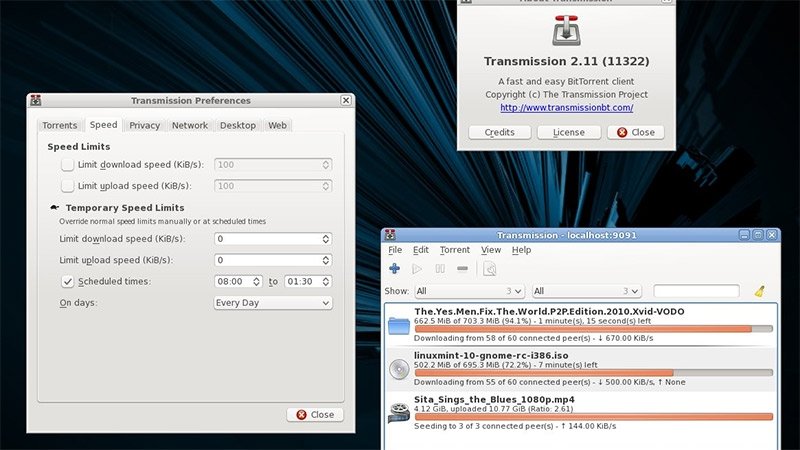
Task: Click the Start torrent play icon
Action: 417,268
